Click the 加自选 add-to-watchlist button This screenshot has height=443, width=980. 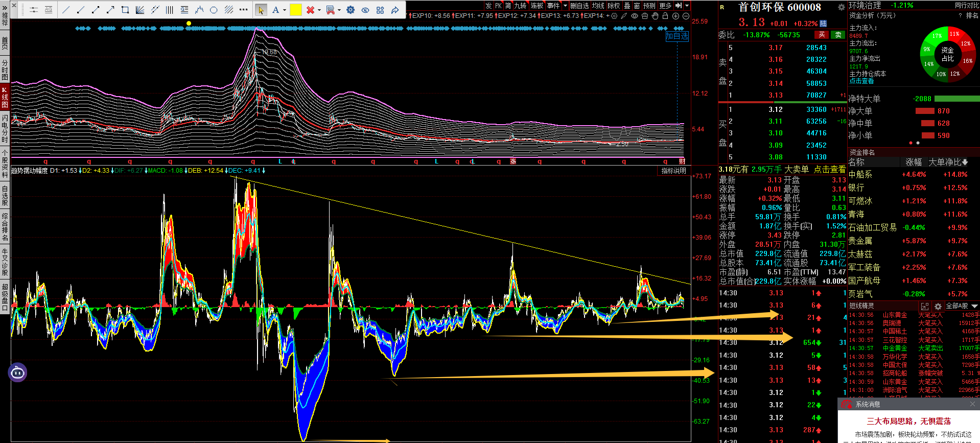pos(677,36)
